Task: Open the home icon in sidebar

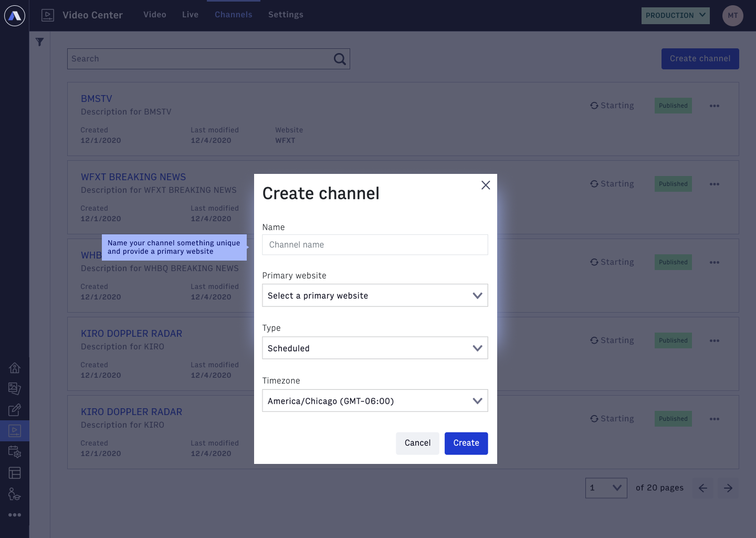Action: point(15,368)
